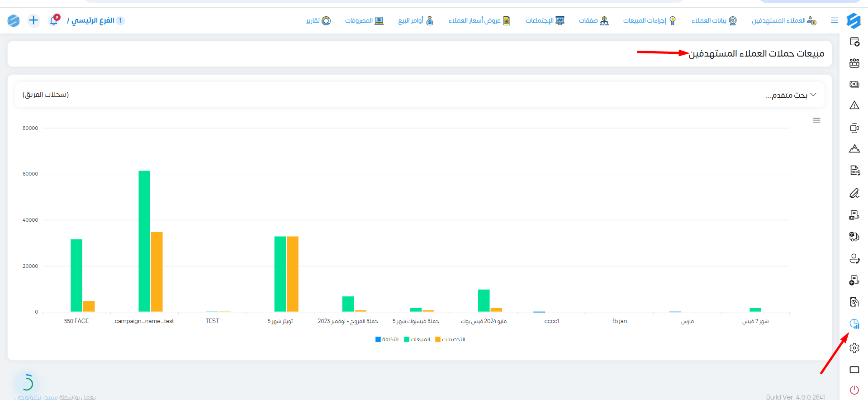868x400 pixels.
Task: Click the green campaign_name_test sales bar
Action: pyautogui.click(x=144, y=241)
